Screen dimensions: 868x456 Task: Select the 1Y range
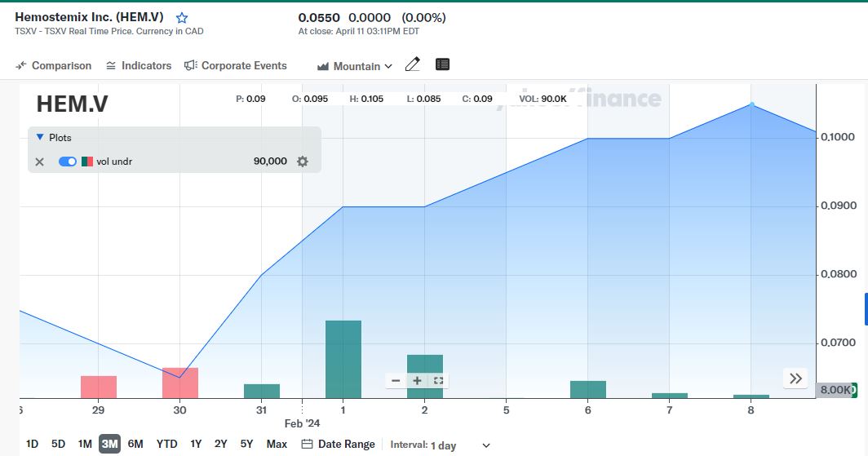196,444
